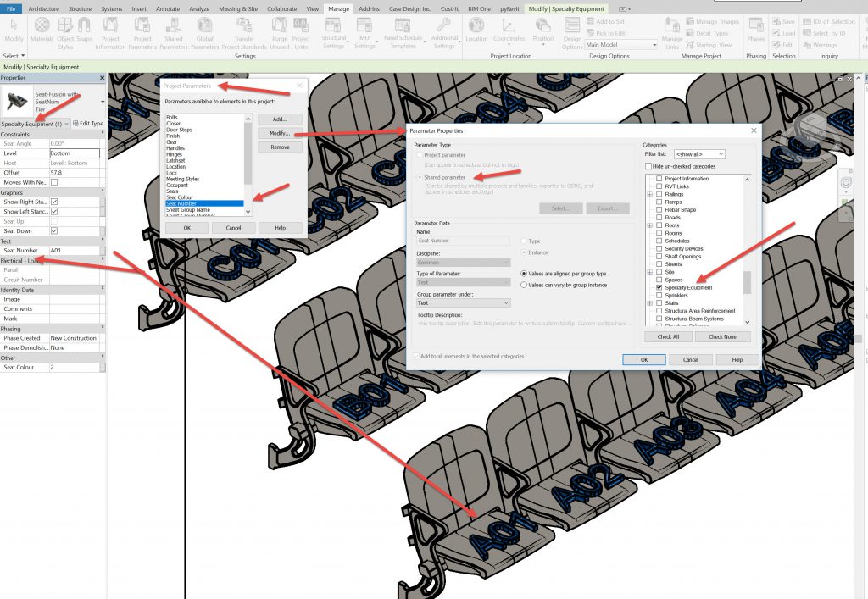Toggle the Specialty Equipment category checkbox
Image resolution: width=868 pixels, height=599 pixels.
pos(659,288)
